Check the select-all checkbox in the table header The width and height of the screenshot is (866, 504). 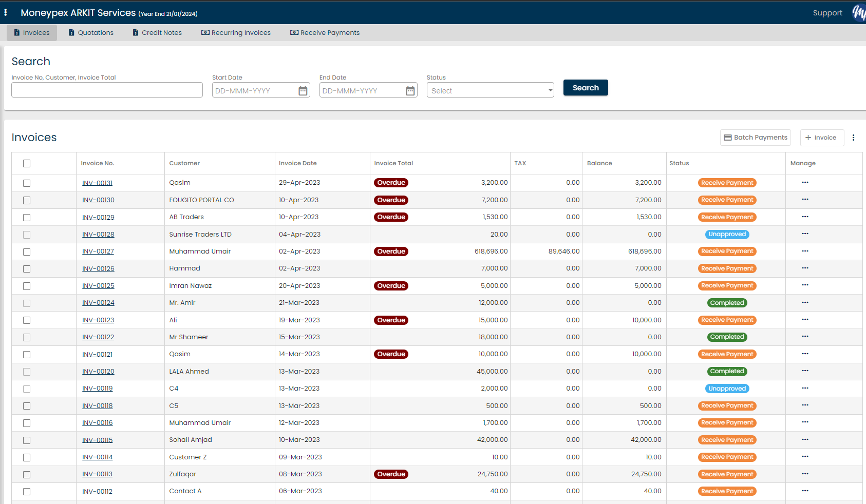tap(26, 163)
